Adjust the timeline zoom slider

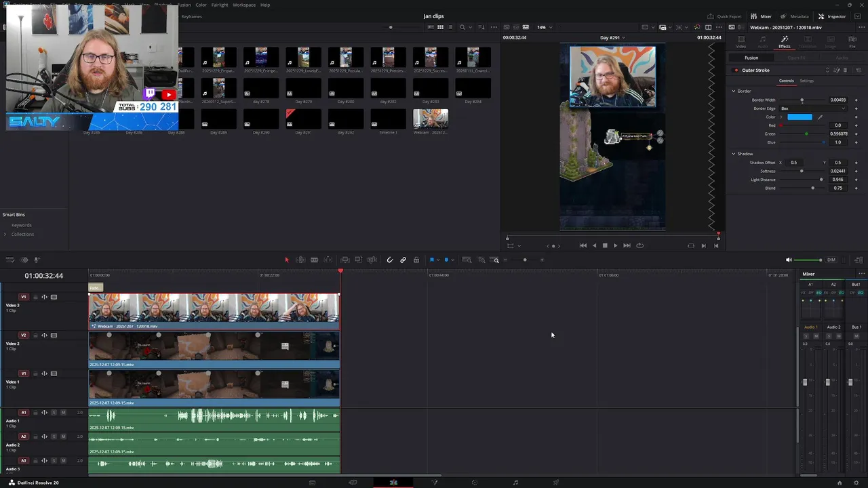point(524,260)
